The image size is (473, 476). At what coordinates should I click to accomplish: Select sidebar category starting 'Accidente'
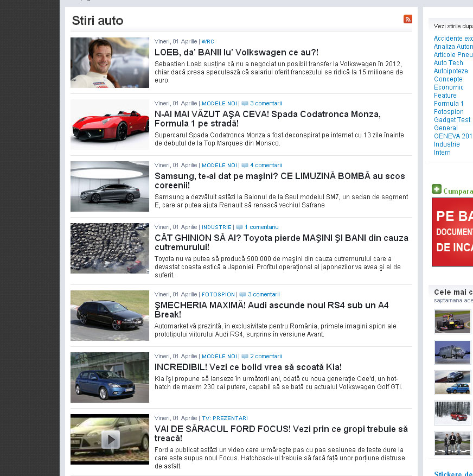click(453, 39)
